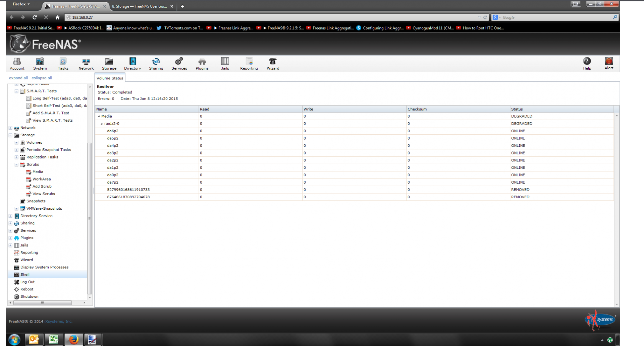644x346 pixels.
Task: Open View Scrubs in the tree
Action: [x=44, y=194]
